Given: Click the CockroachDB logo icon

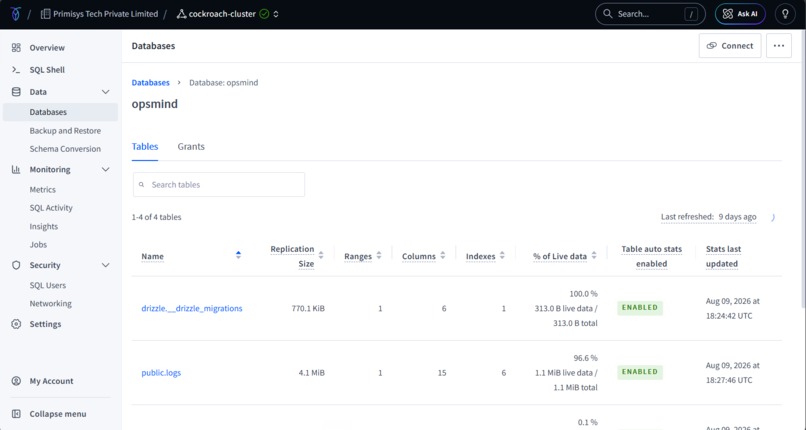Looking at the screenshot, I should [x=15, y=14].
